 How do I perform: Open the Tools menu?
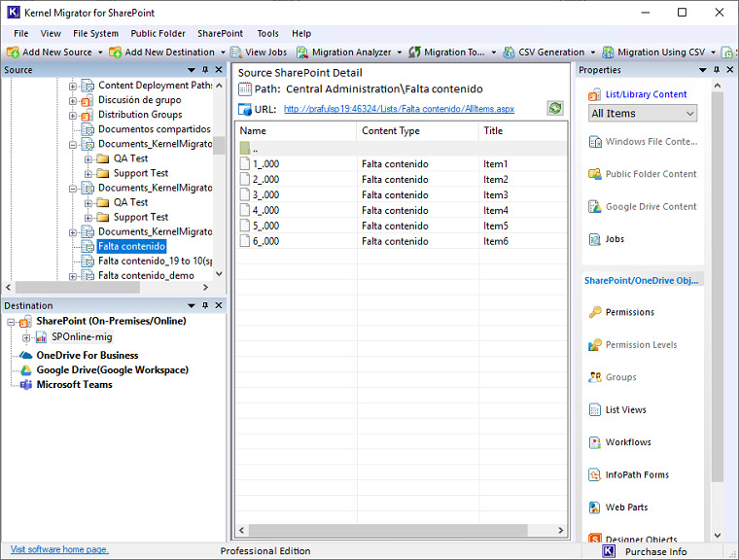[267, 33]
